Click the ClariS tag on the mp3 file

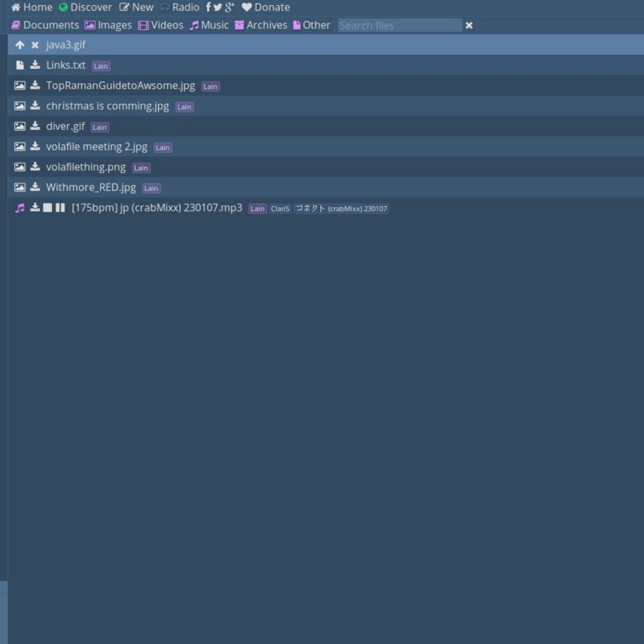[x=280, y=209]
